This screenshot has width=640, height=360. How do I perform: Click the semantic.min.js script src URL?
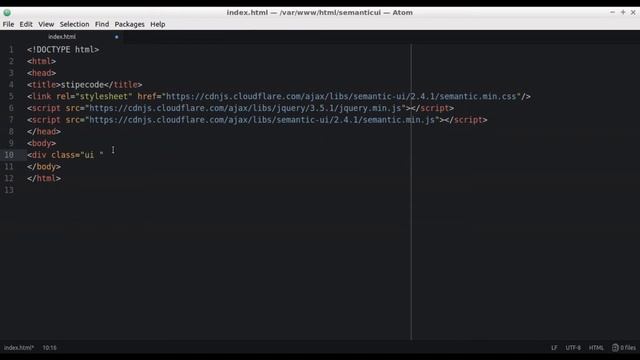(262, 120)
